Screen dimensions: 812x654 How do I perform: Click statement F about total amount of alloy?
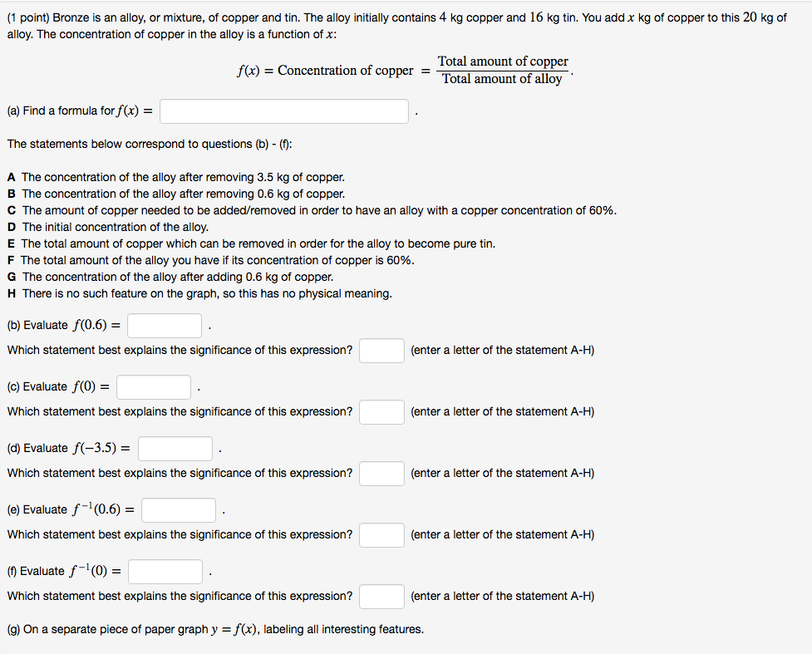[x=211, y=260]
